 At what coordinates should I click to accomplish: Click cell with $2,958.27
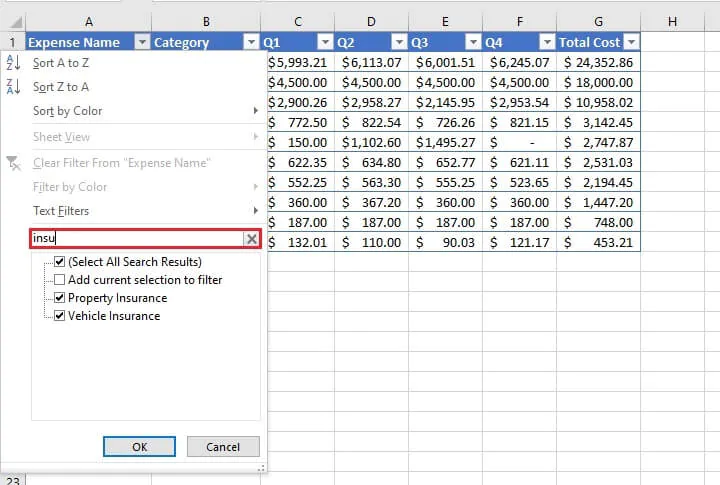[371, 102]
